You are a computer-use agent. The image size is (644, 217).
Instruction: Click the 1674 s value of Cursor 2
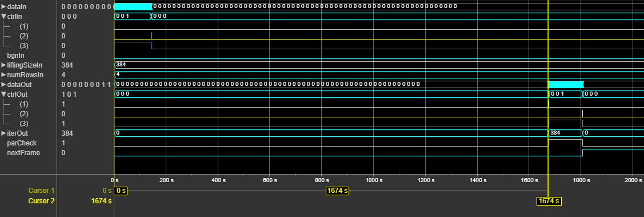pyautogui.click(x=102, y=201)
